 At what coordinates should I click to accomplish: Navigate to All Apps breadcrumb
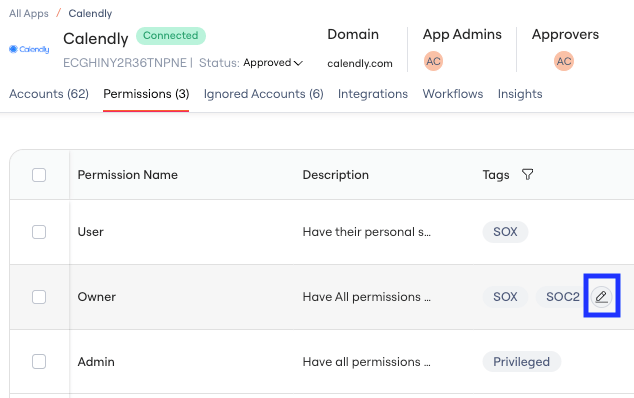click(x=29, y=13)
